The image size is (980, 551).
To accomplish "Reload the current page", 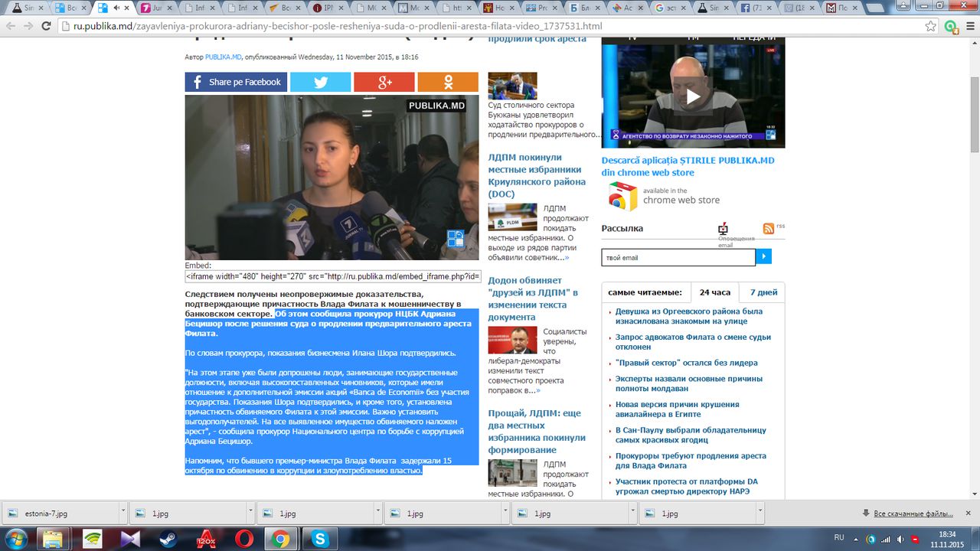I will 47,26.
